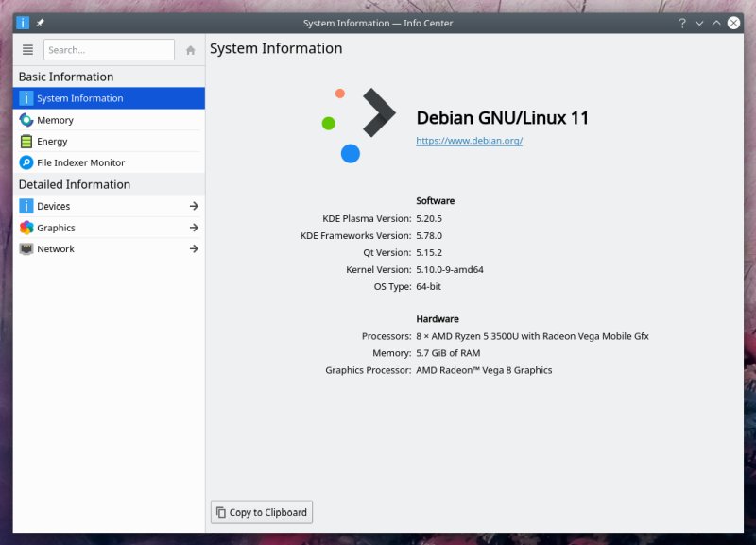Click the Hardware section heading

click(x=438, y=319)
